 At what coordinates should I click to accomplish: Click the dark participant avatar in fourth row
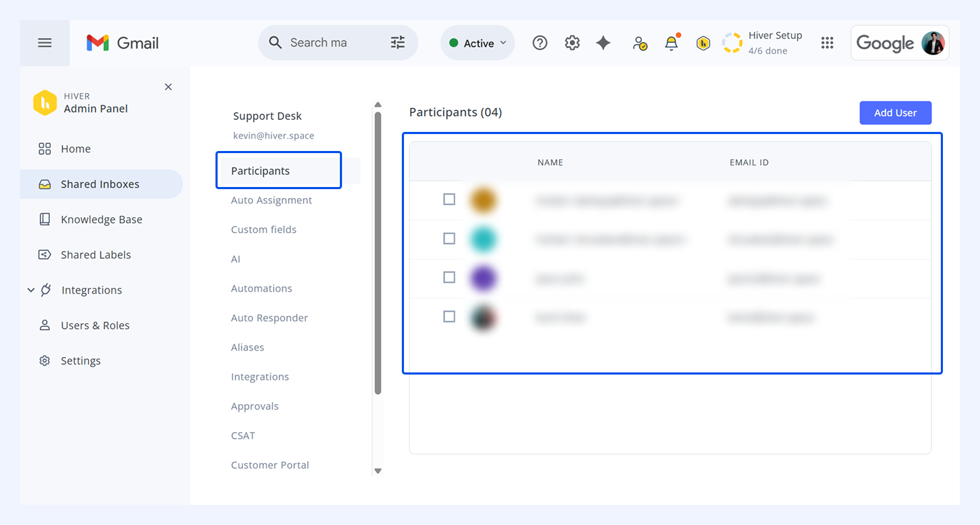click(x=483, y=317)
